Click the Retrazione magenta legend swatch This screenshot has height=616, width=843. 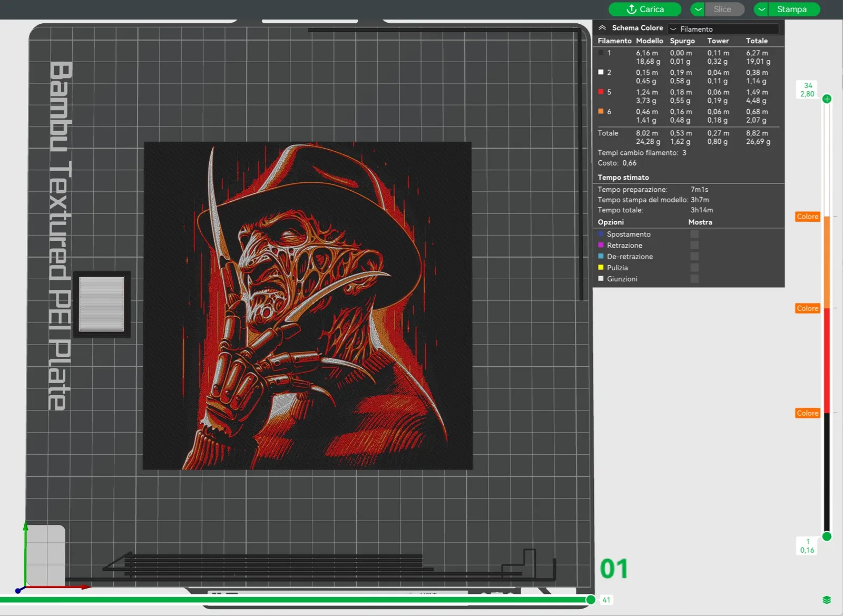tap(601, 245)
